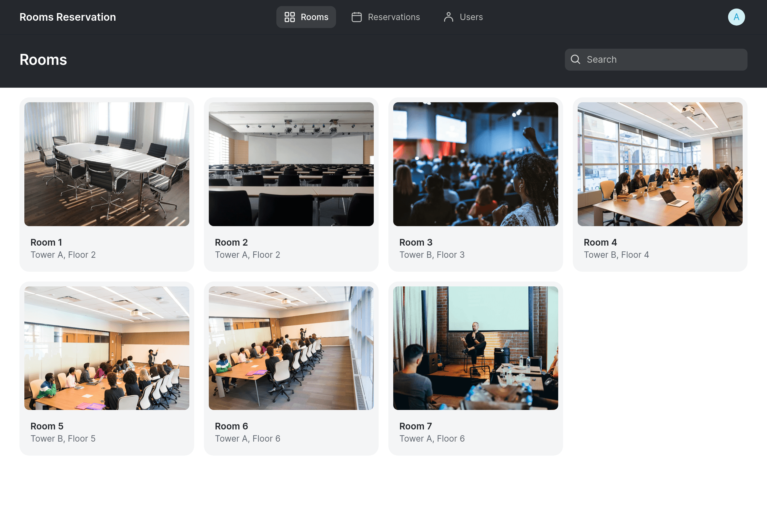Click the search magnifier icon

(575, 59)
